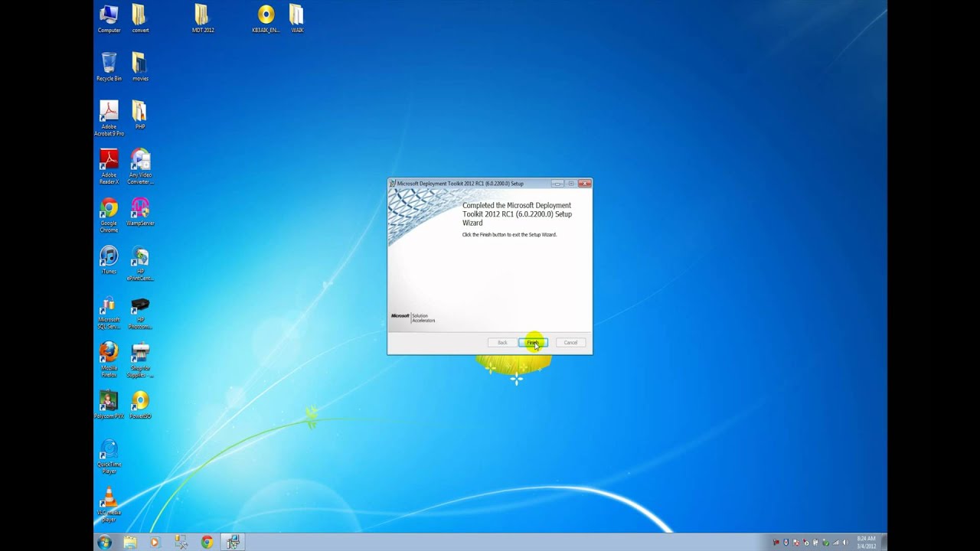Open Windows Explorer from the taskbar

coord(130,542)
